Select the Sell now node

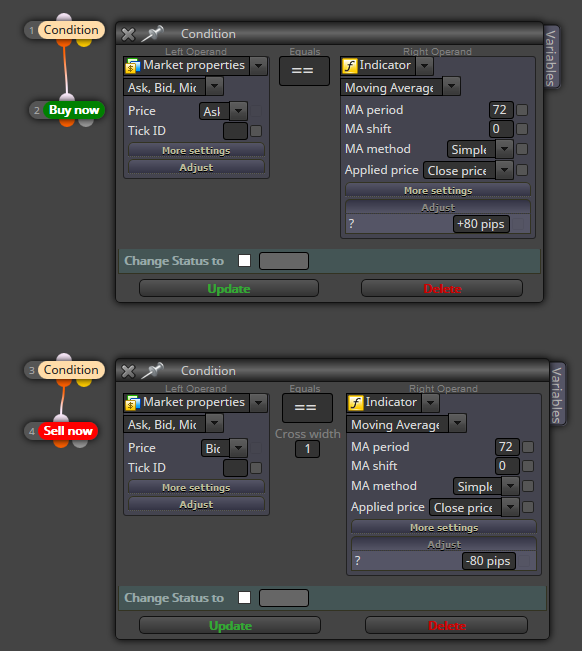(68, 431)
